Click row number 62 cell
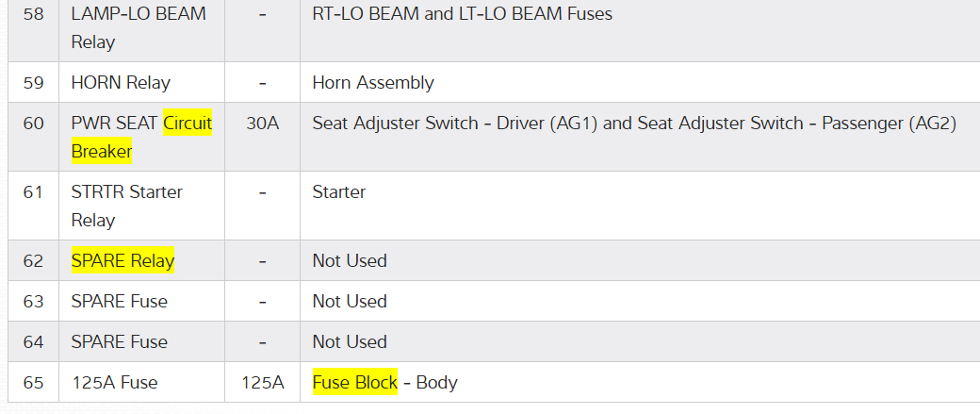The width and height of the screenshot is (980, 414). click(x=33, y=260)
